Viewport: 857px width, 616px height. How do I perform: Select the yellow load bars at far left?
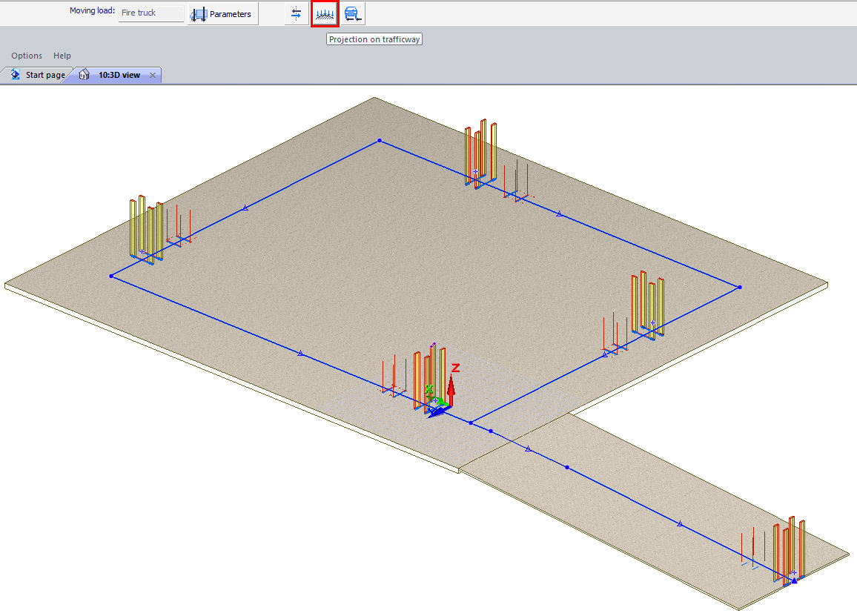(x=145, y=230)
